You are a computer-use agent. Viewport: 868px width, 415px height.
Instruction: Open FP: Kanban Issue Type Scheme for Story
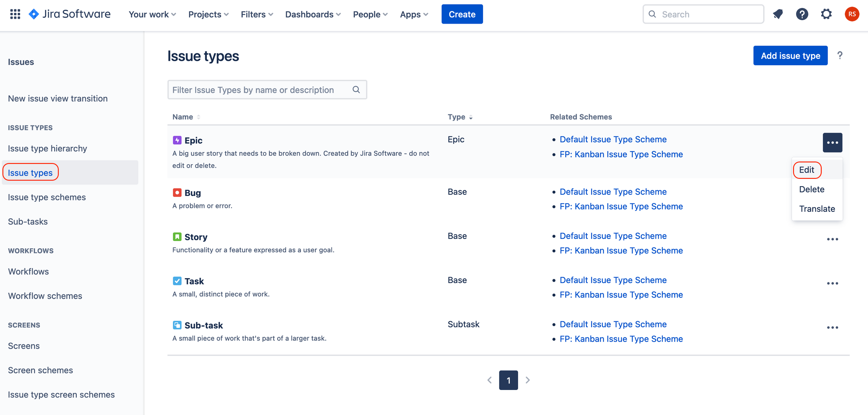[x=621, y=250]
